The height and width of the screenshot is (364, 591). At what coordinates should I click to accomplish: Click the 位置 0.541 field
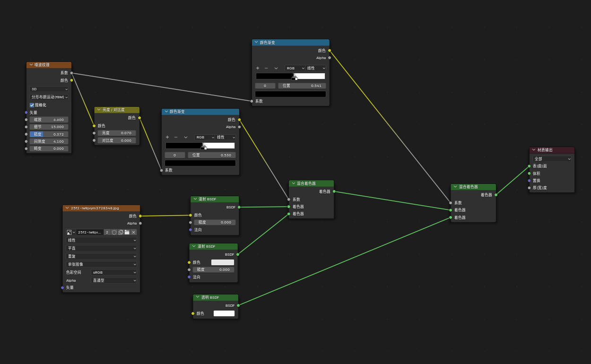(302, 86)
